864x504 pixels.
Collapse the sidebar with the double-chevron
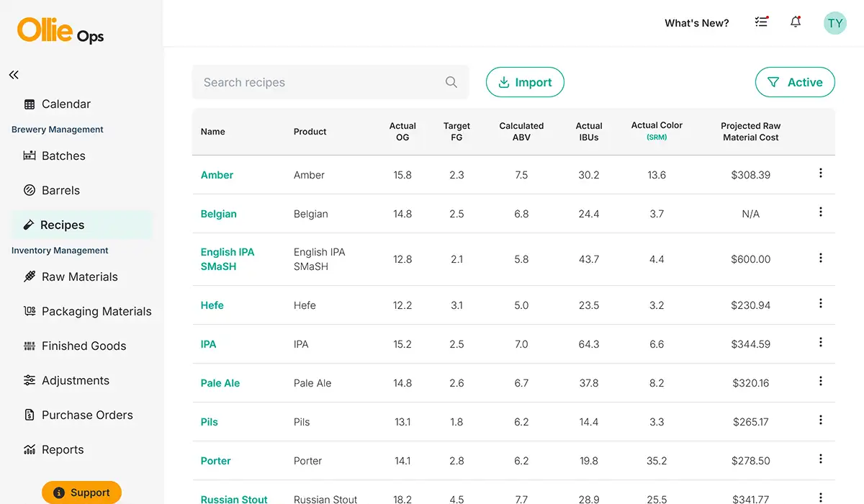13,74
